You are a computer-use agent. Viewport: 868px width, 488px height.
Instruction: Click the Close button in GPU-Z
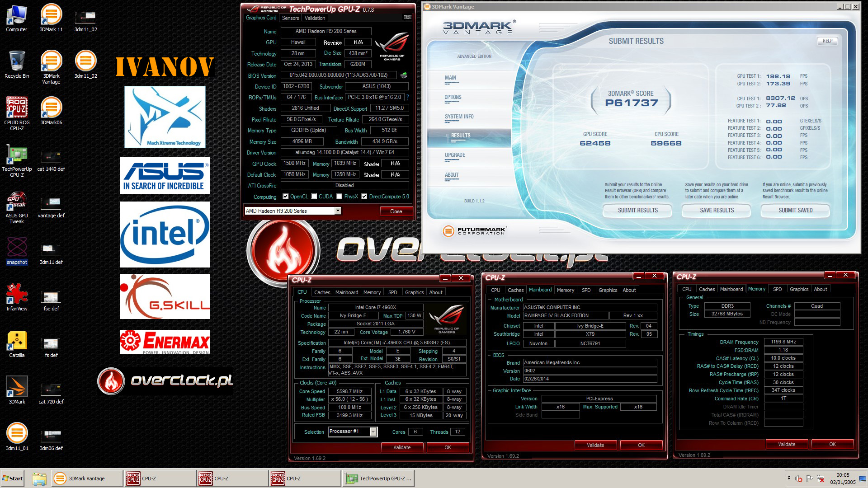point(396,211)
